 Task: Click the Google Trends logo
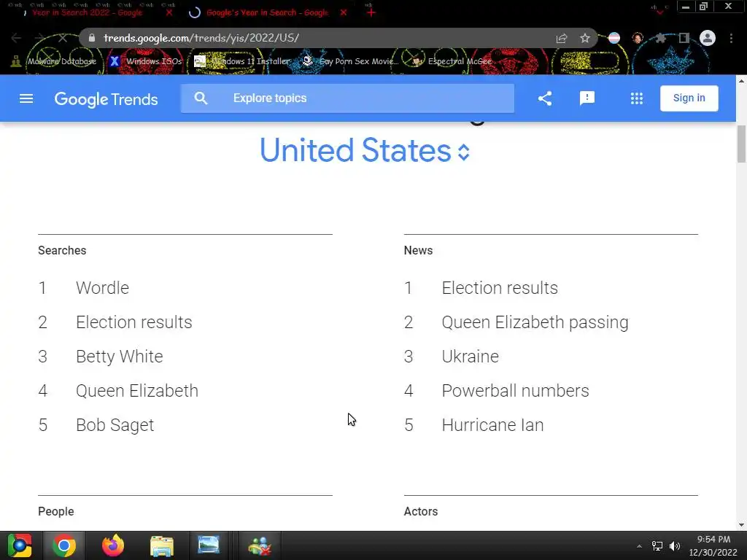pyautogui.click(x=107, y=99)
